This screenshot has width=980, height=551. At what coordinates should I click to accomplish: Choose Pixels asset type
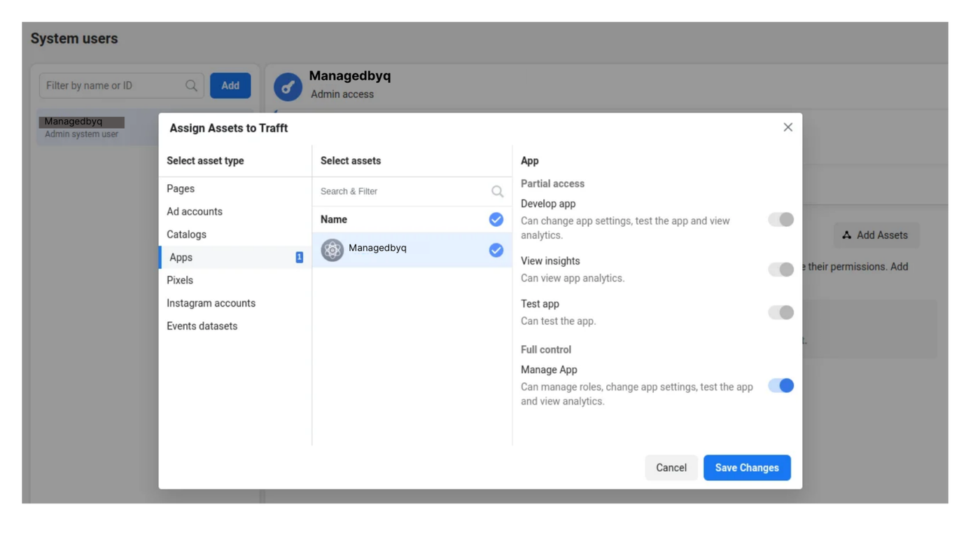click(x=180, y=280)
